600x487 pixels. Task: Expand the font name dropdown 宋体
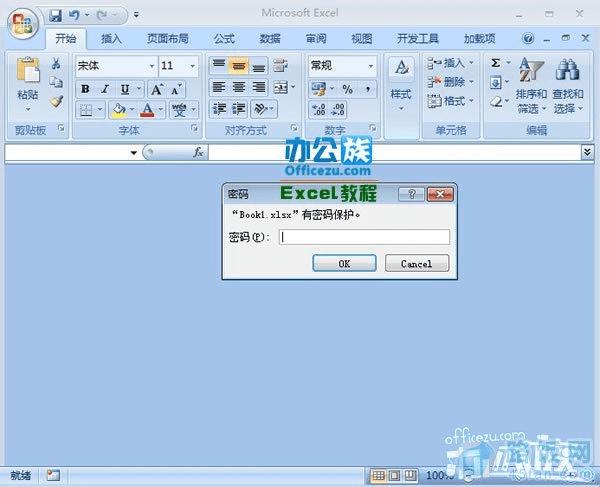click(x=152, y=66)
